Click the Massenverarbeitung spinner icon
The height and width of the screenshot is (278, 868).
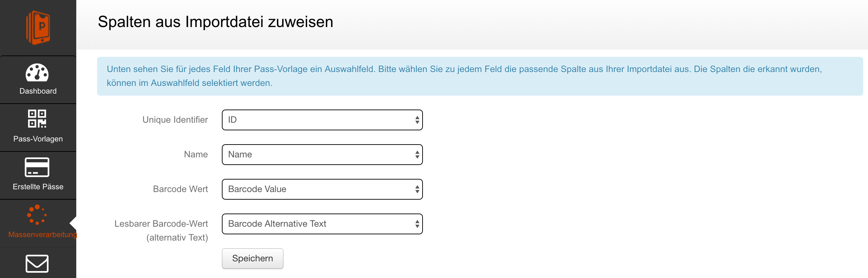tap(37, 215)
